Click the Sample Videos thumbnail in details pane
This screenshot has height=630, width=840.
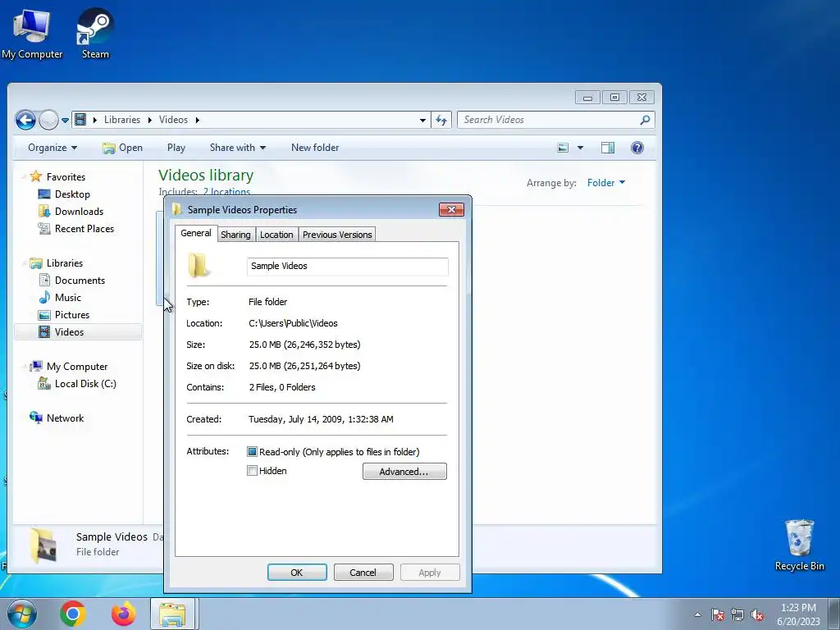coord(43,545)
